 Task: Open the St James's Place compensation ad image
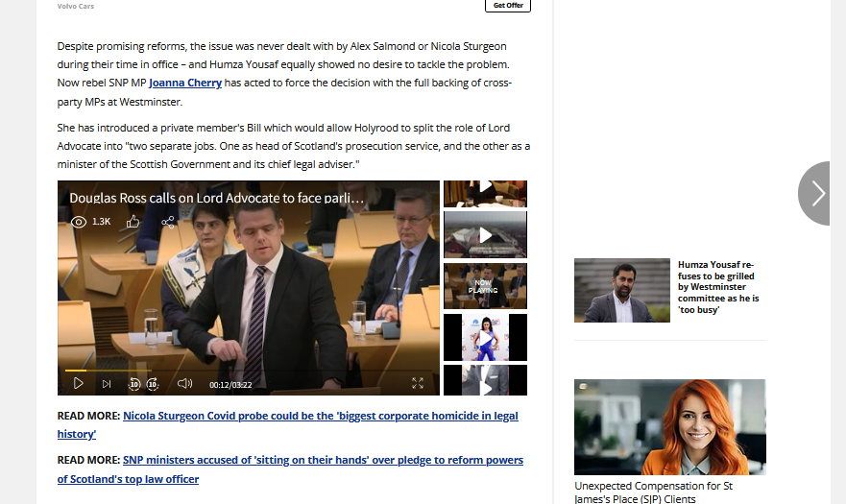click(x=669, y=427)
